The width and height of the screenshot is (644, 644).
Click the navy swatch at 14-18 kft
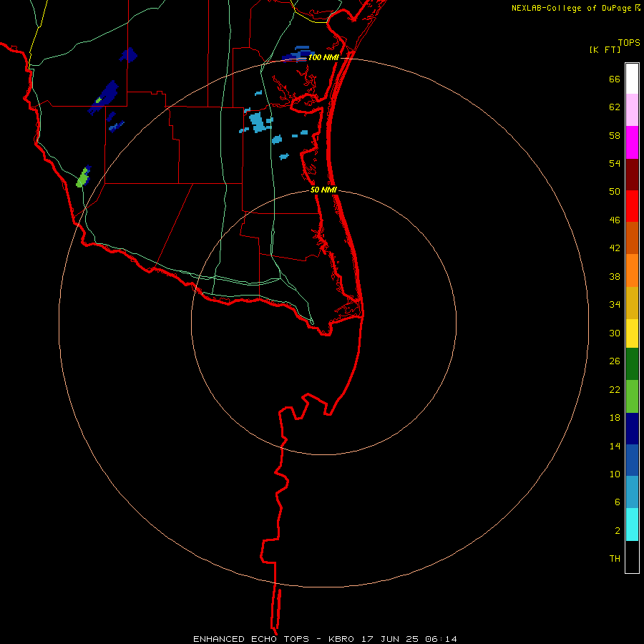tap(632, 429)
